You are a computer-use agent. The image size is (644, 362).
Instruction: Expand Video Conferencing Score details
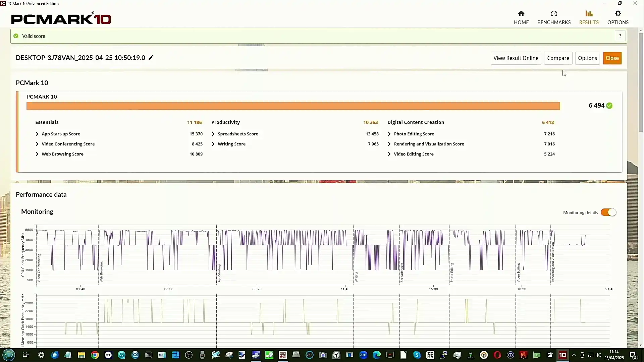(x=37, y=144)
